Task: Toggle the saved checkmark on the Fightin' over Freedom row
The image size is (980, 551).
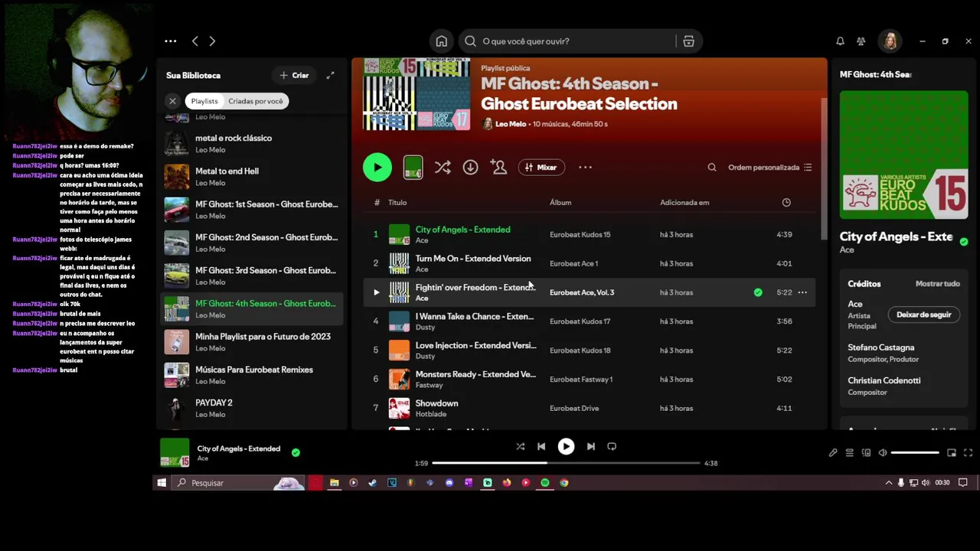Action: pos(758,292)
